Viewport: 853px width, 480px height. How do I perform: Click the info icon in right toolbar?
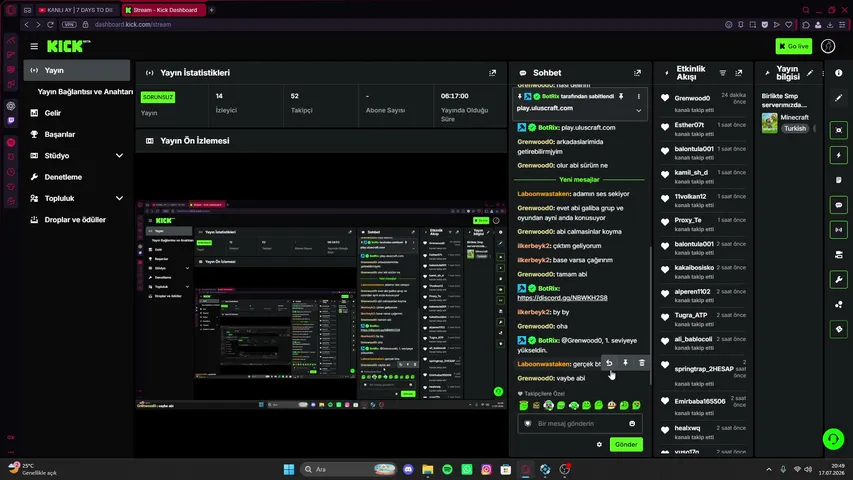click(x=838, y=73)
